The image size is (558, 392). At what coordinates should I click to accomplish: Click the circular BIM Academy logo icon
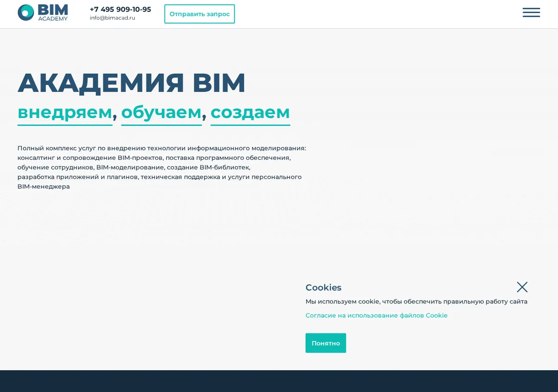(26, 13)
